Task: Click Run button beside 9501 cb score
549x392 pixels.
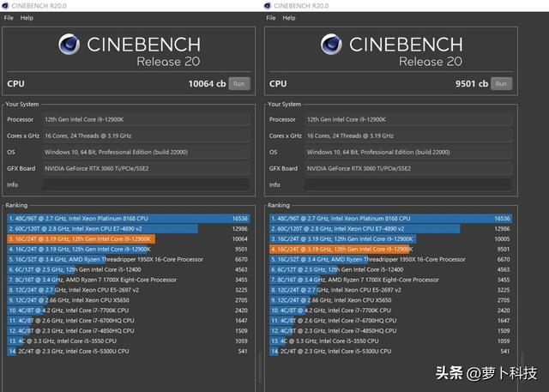Action: [501, 84]
